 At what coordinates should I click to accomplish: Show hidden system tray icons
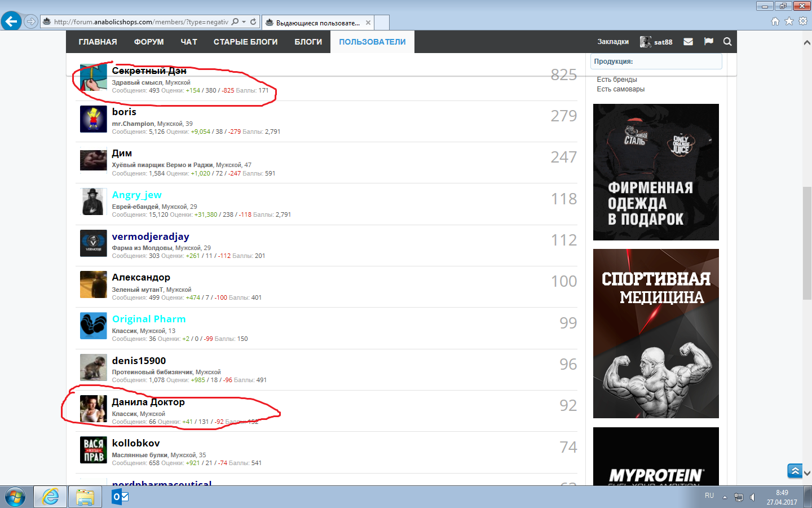(725, 497)
